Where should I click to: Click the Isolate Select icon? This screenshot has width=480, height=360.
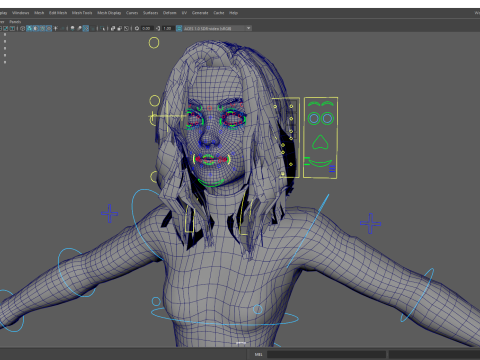[x=102, y=28]
